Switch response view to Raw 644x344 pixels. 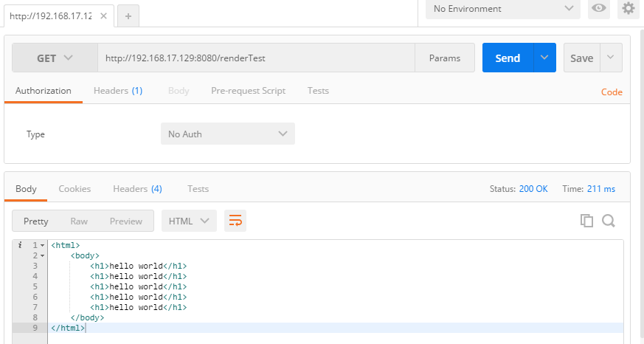pos(79,221)
